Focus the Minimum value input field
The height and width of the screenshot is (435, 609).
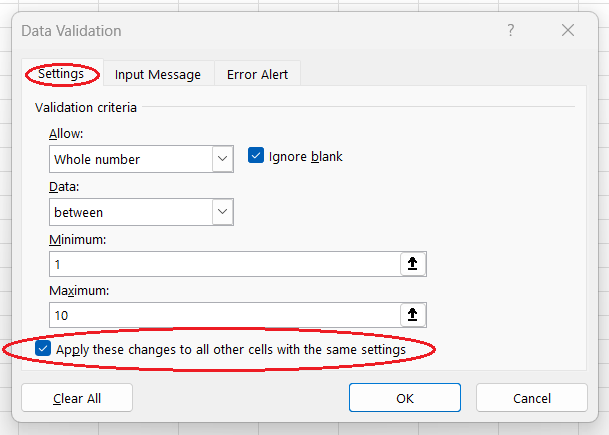click(x=222, y=263)
